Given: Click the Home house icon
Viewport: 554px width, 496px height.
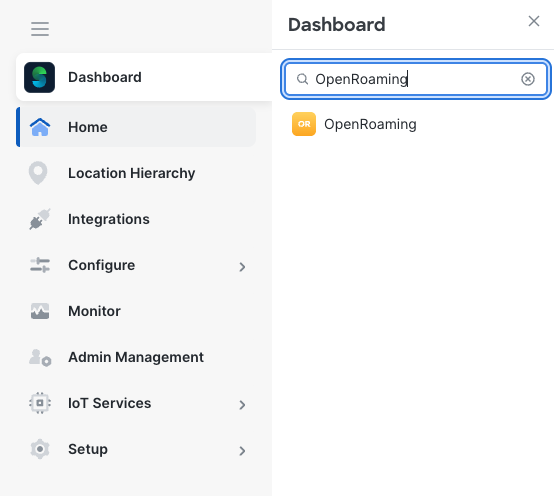Looking at the screenshot, I should point(40,127).
